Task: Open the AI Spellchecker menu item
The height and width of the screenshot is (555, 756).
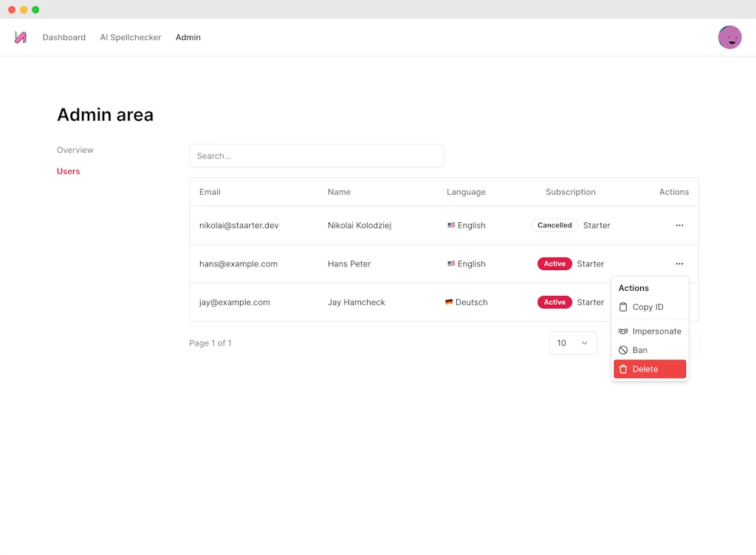Action: point(130,37)
